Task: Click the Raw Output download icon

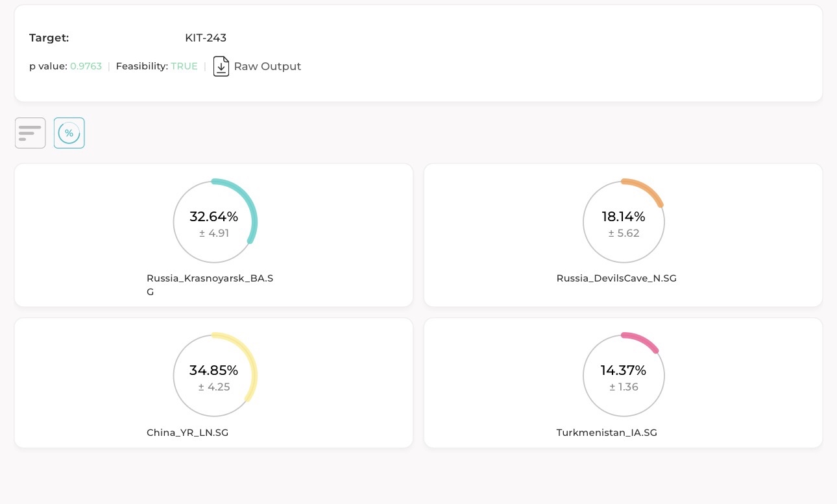Action: (221, 66)
